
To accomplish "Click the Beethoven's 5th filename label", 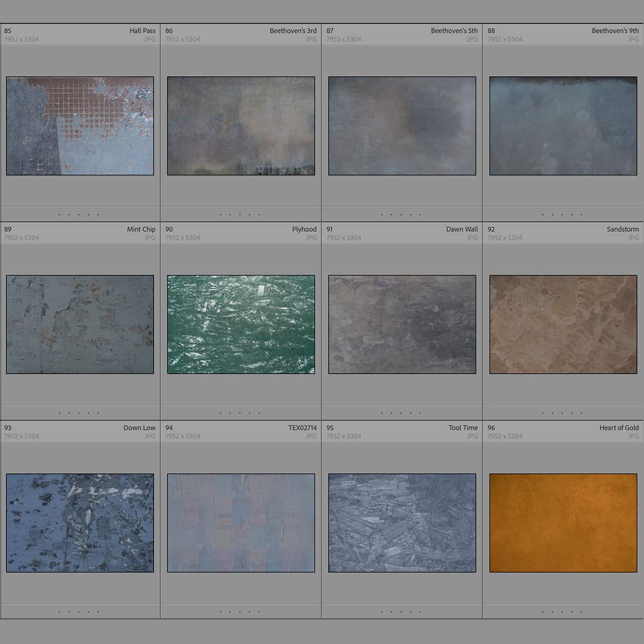I will [454, 31].
